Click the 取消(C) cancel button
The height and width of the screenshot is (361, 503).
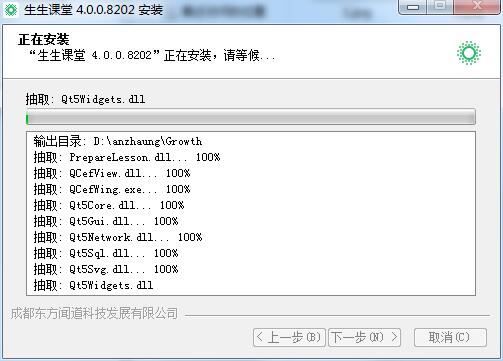pos(450,337)
